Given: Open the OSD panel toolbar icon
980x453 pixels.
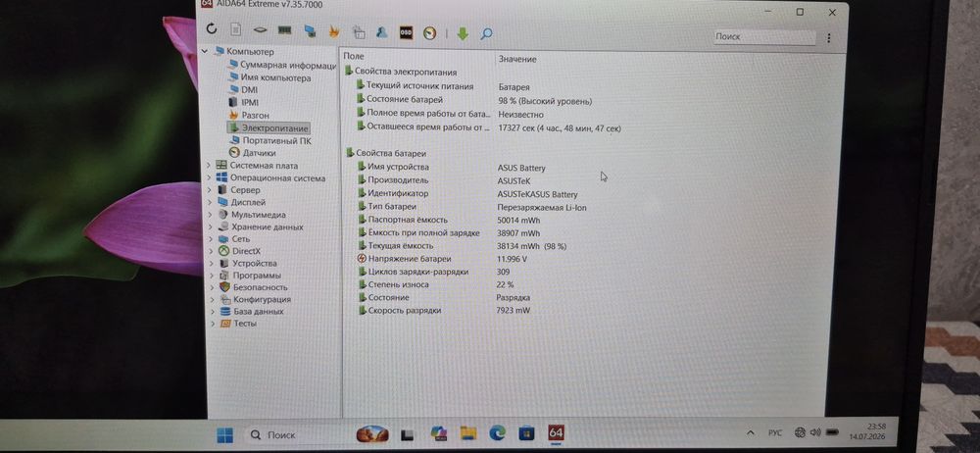Looking at the screenshot, I should (406, 32).
